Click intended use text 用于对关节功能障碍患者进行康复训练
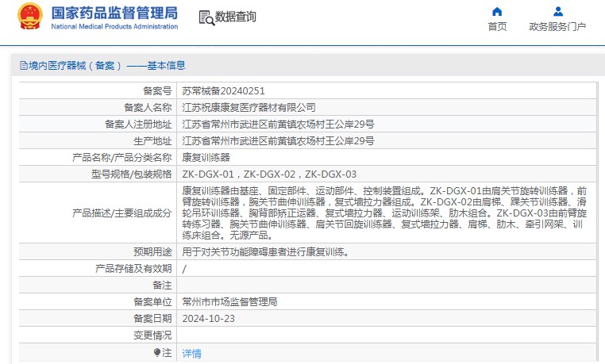Image resolution: width=605 pixels, height=364 pixels. 266,252
